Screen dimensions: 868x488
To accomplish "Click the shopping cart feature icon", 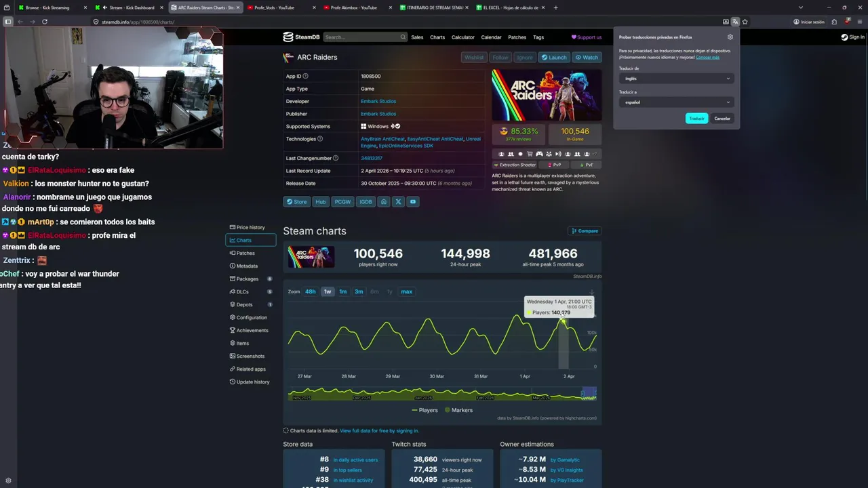I will pos(530,154).
